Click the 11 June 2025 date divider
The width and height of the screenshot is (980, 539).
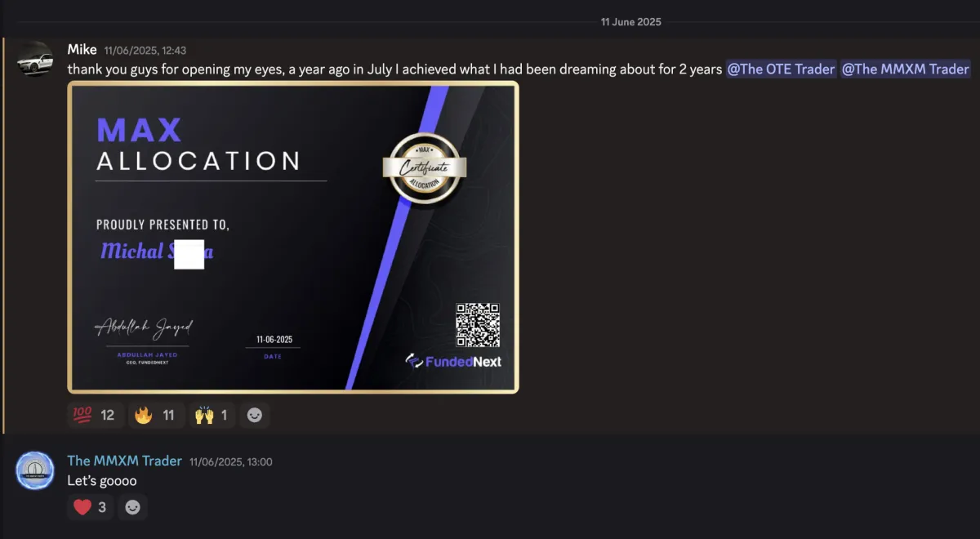[x=631, y=22]
